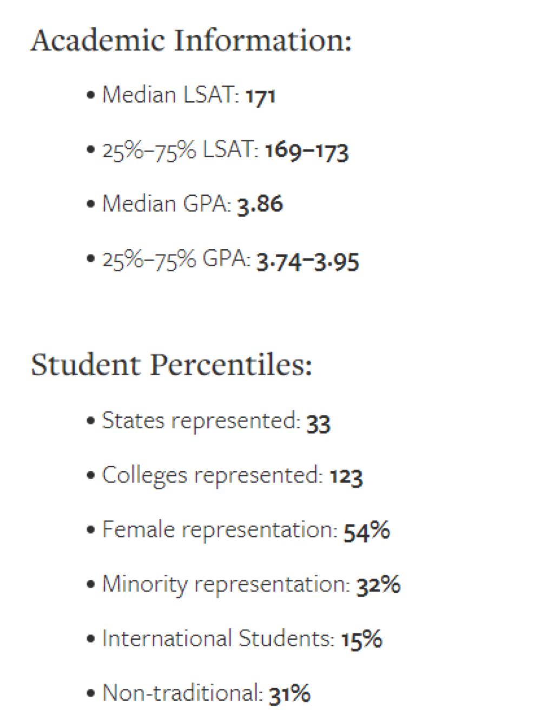Click the bullet before Median LSAT

pyautogui.click(x=90, y=96)
